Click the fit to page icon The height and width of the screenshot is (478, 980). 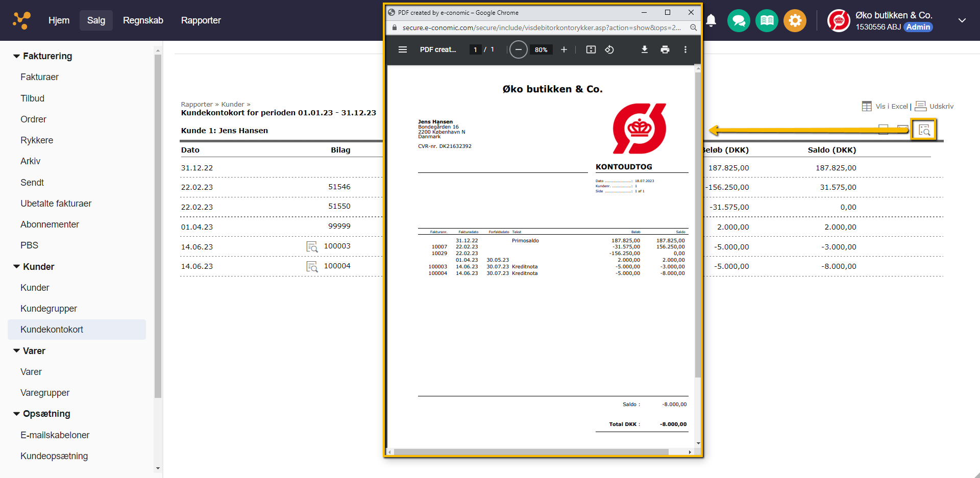[x=591, y=49]
